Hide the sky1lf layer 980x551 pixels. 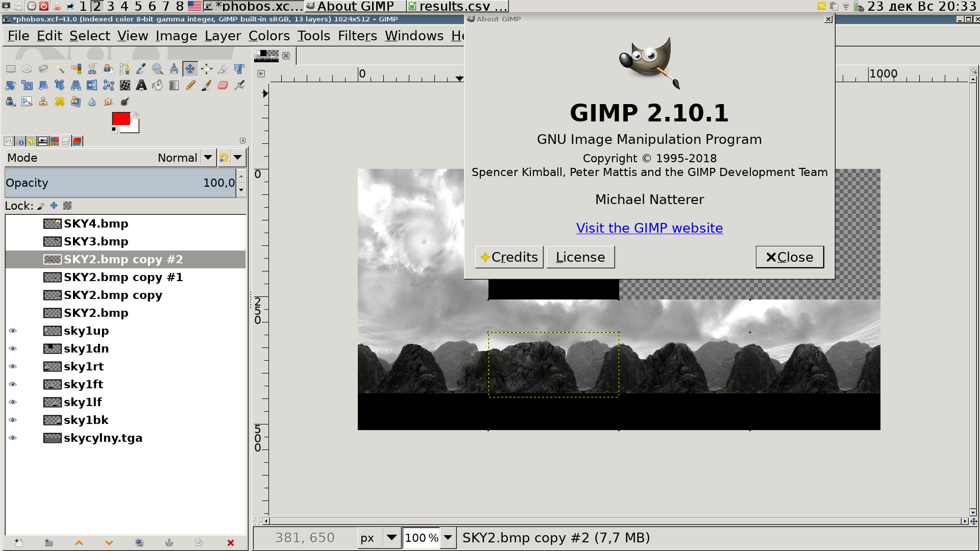(13, 402)
